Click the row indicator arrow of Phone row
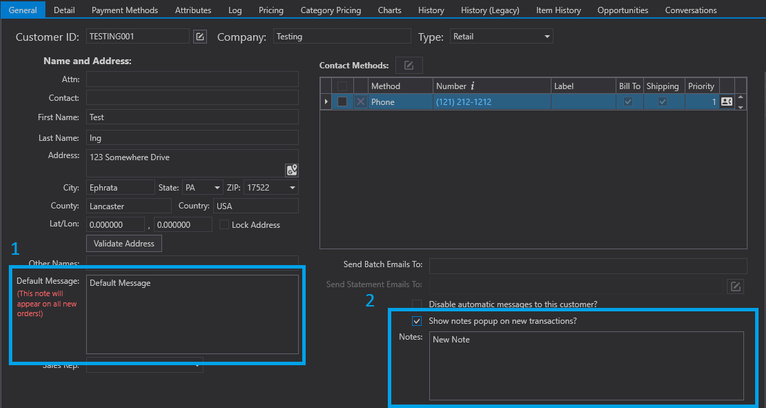Screen dimensions: 766x408 (326, 102)
